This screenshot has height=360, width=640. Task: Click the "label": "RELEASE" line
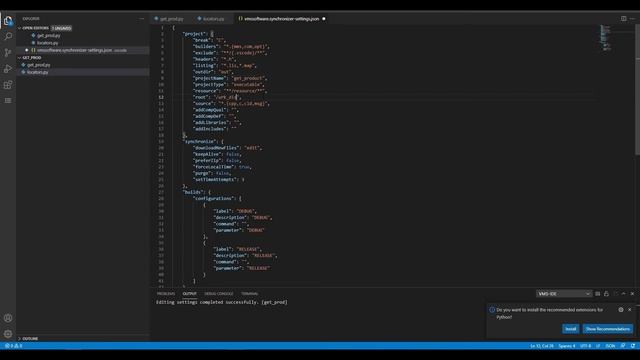(x=237, y=249)
